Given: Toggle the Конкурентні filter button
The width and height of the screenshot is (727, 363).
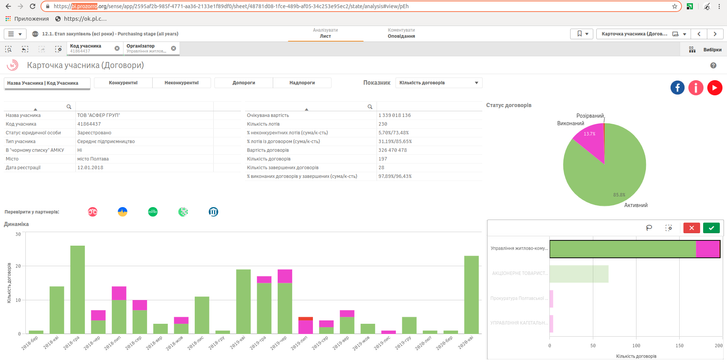Looking at the screenshot, I should click(x=123, y=83).
